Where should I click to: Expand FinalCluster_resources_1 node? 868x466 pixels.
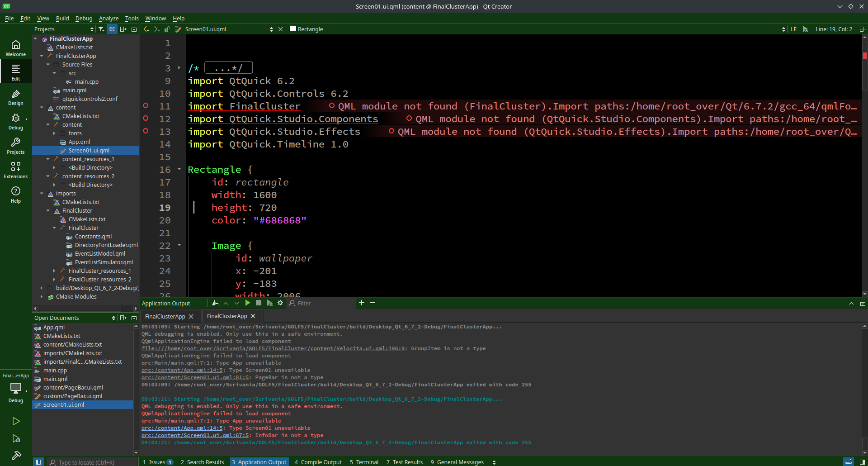point(54,271)
